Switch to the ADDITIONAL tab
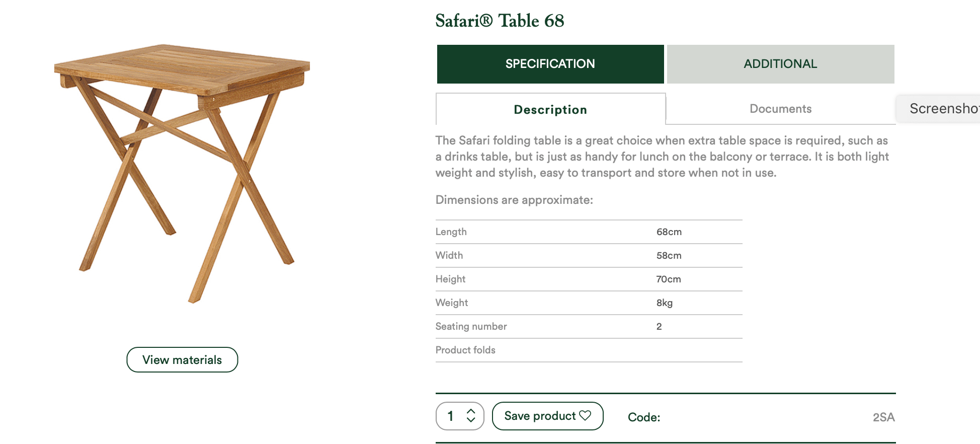The image size is (980, 444). [x=780, y=64]
